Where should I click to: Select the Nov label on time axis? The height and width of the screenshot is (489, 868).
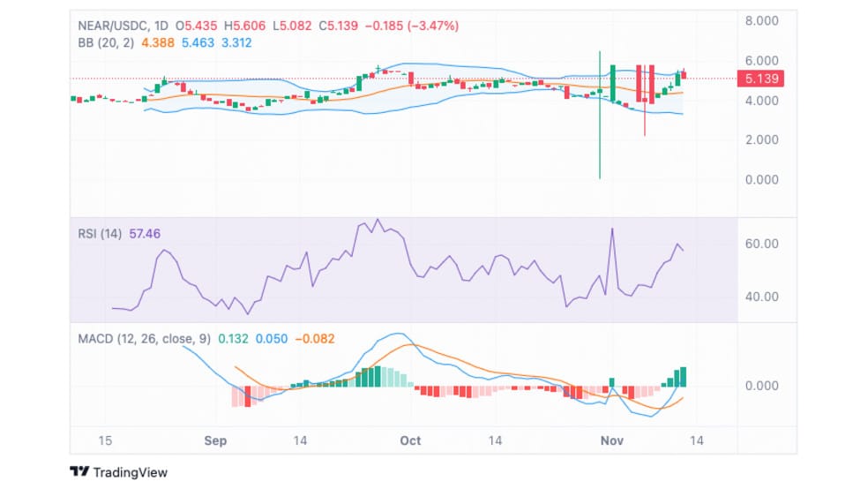click(x=611, y=440)
